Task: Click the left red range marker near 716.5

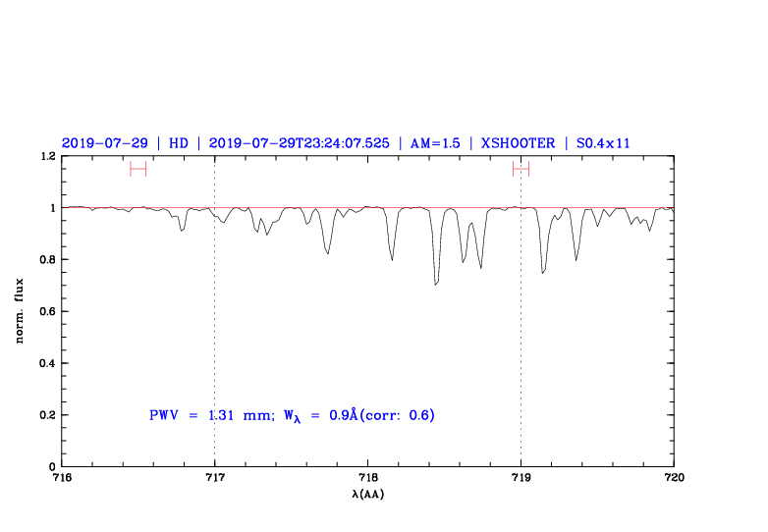Action: tap(137, 169)
